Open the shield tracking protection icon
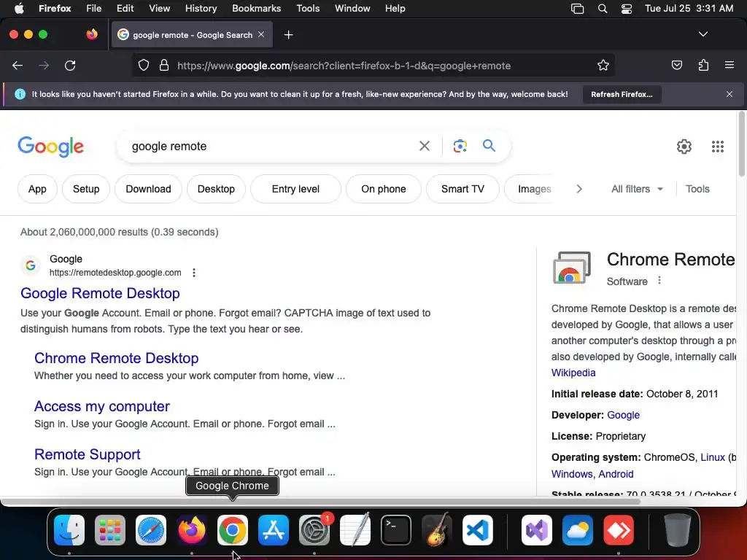The height and width of the screenshot is (560, 747). 144,66
